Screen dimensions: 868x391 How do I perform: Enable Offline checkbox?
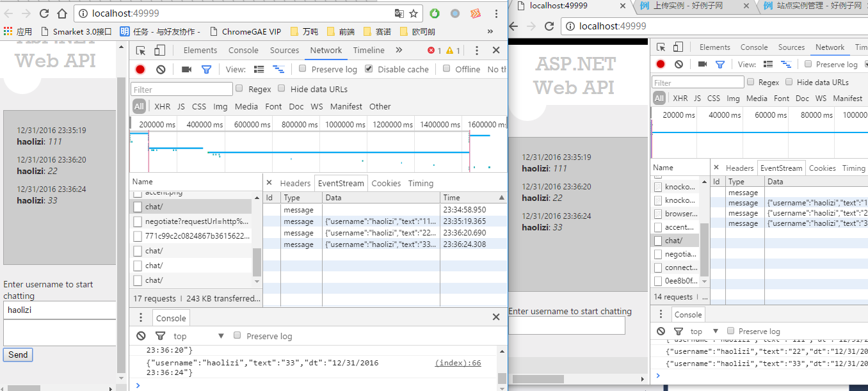[447, 69]
